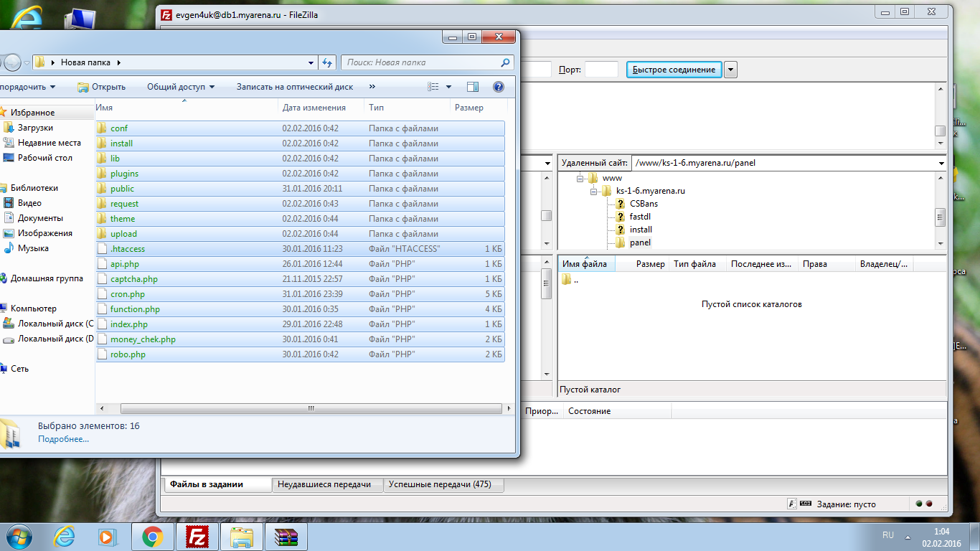Click the refresh arrows next to address bar

point(328,62)
